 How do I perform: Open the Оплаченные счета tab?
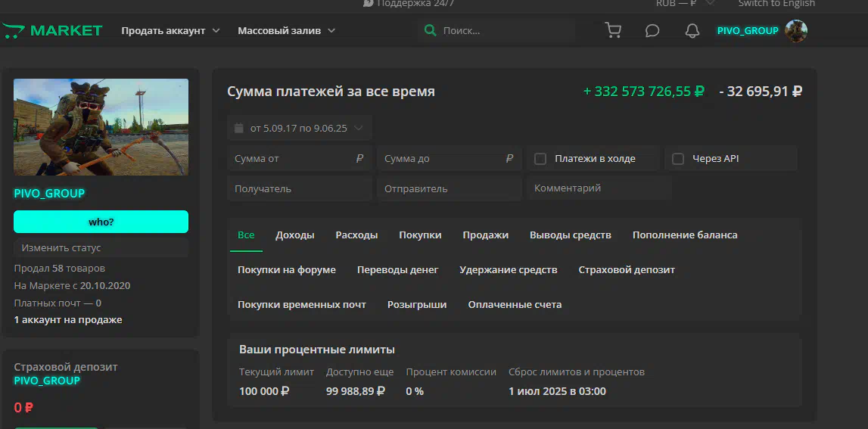[515, 305]
